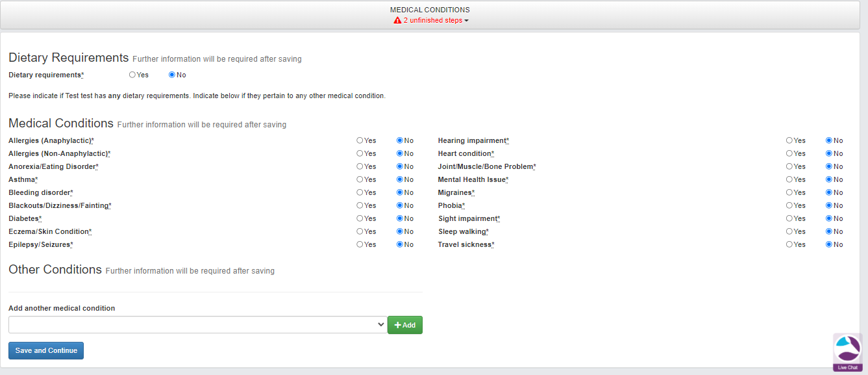
Task: Open the Add another medical condition dropdown
Action: [x=198, y=325]
